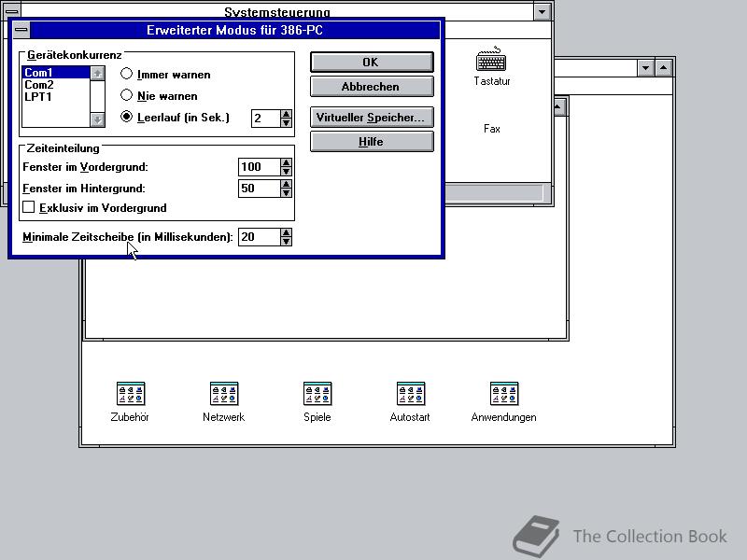This screenshot has width=747, height=560.
Task: Open the Fax item in Systemsteuerung
Action: [x=492, y=129]
